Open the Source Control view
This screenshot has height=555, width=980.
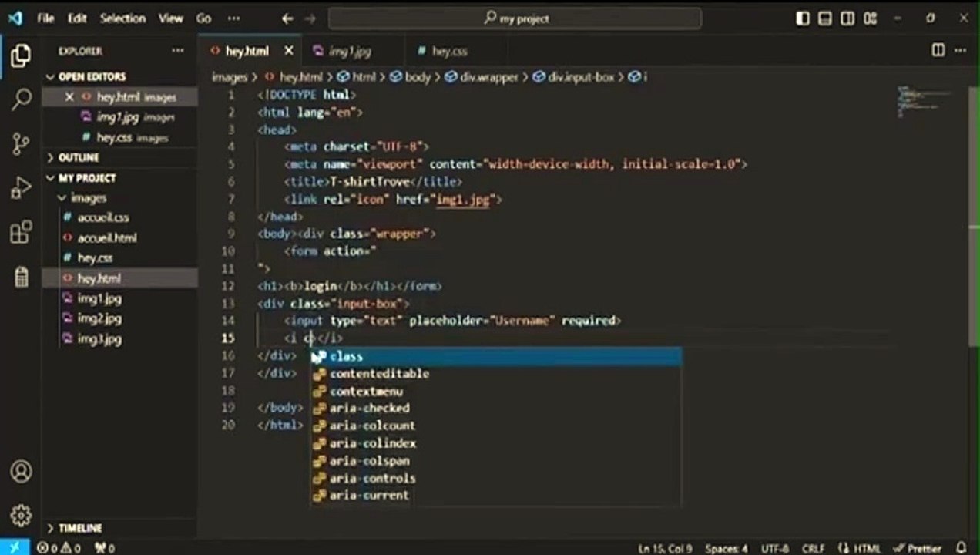point(21,143)
